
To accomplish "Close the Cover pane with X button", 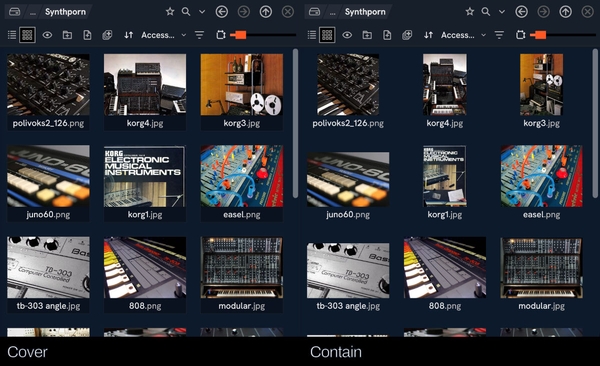I will (288, 12).
